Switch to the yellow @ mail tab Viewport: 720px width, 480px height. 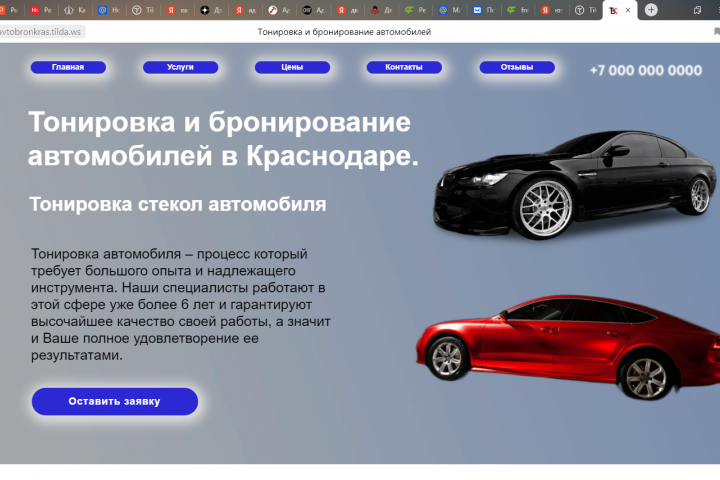(108, 10)
